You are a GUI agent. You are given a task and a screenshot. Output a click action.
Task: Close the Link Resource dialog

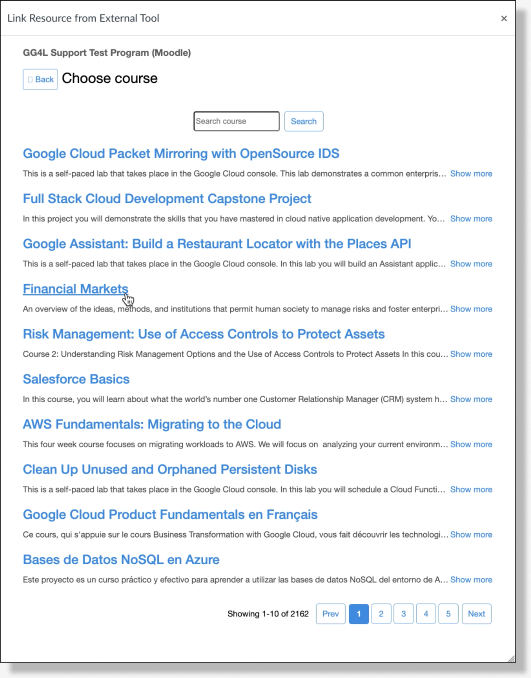click(504, 19)
